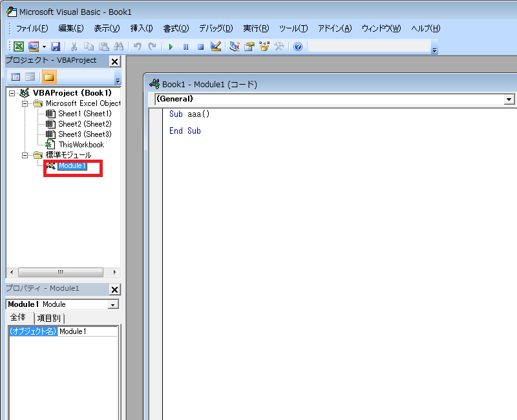This screenshot has height=420, width=517.
Task: Click the View Object icon in the project pane
Action: click(30, 77)
